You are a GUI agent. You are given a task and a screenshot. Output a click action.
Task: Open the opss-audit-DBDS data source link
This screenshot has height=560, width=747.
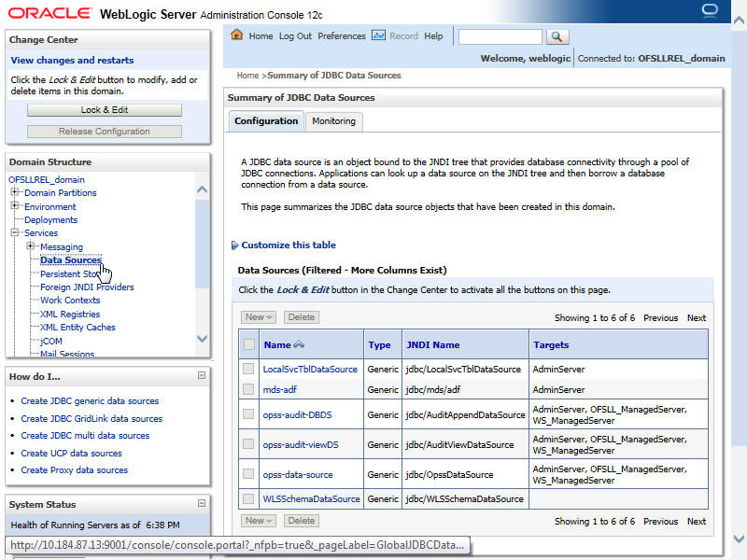(297, 414)
